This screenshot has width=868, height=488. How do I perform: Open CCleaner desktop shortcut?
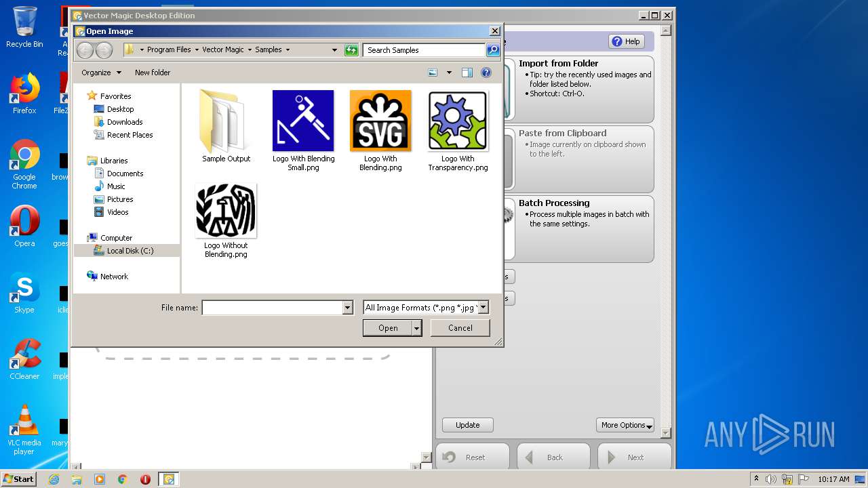[24, 359]
